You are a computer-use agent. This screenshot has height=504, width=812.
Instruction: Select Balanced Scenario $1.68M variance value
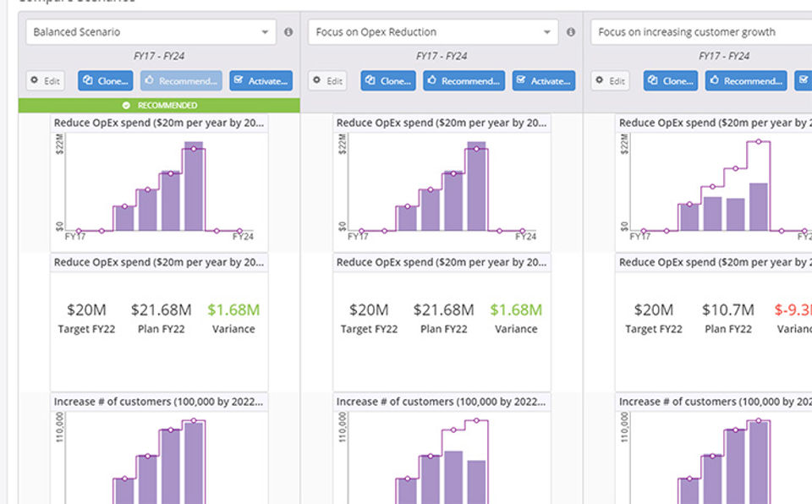[233, 310]
